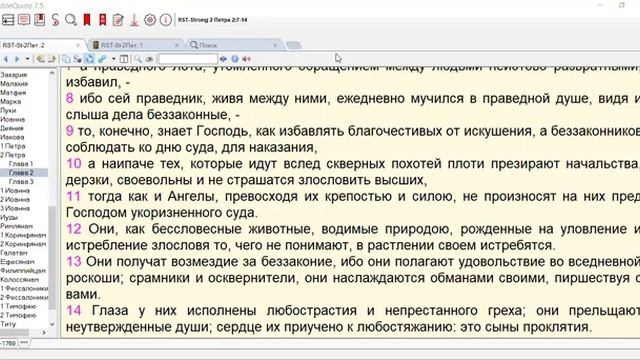Expand Римлянам in the book list
The width and height of the screenshot is (640, 360).
[x=16, y=226]
